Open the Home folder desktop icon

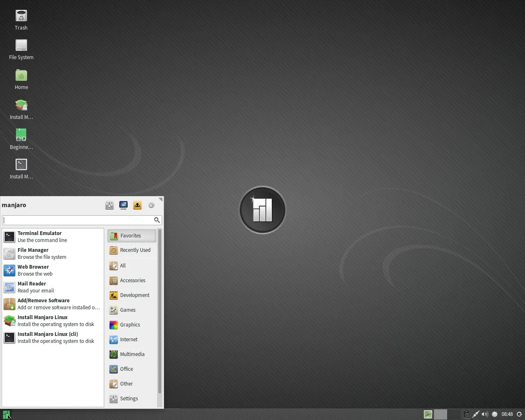(x=21, y=80)
